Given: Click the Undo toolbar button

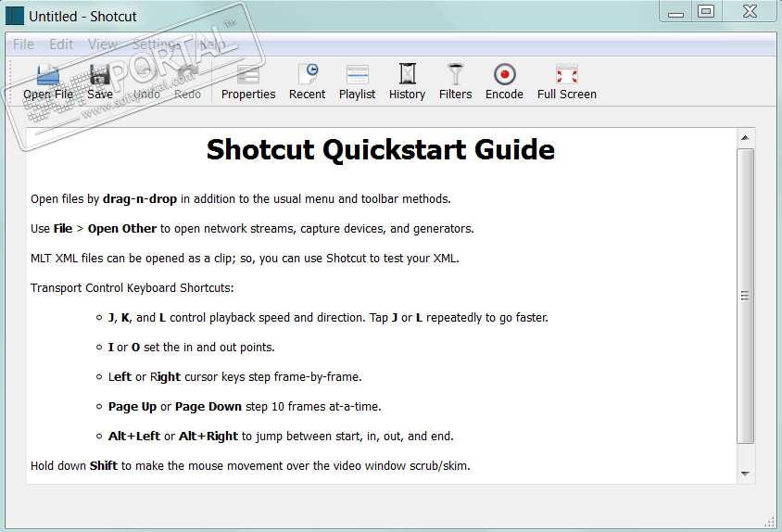Looking at the screenshot, I should [146, 82].
